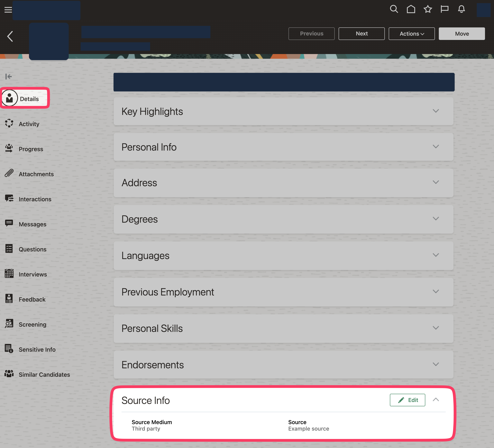494x448 pixels.
Task: Open notifications bell icon
Action: pyautogui.click(x=461, y=9)
